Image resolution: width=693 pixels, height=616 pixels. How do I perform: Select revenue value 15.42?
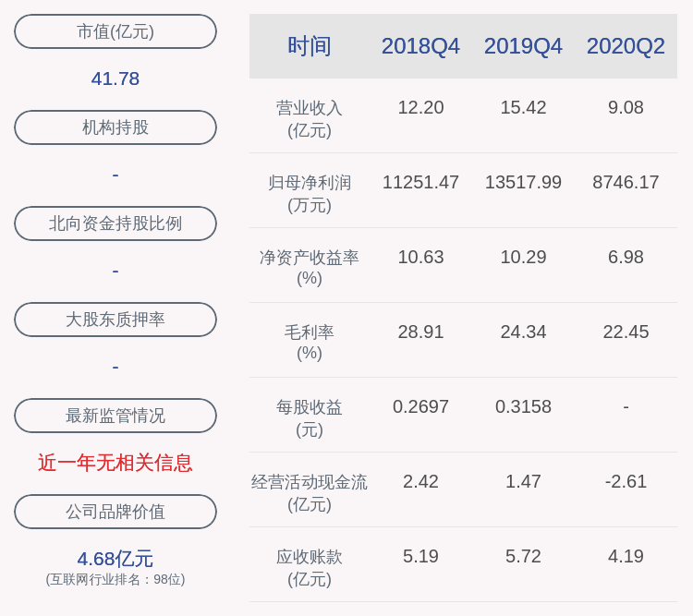pyautogui.click(x=523, y=107)
